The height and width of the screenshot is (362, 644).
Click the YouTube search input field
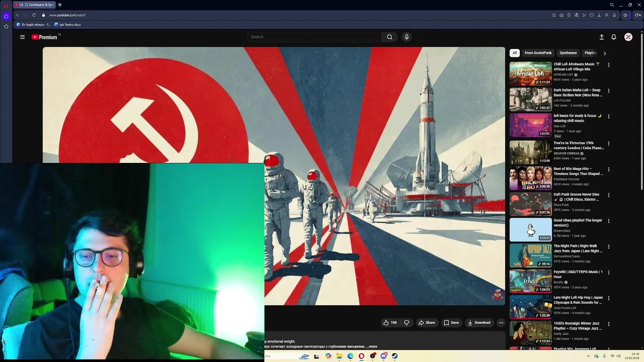pos(314,37)
